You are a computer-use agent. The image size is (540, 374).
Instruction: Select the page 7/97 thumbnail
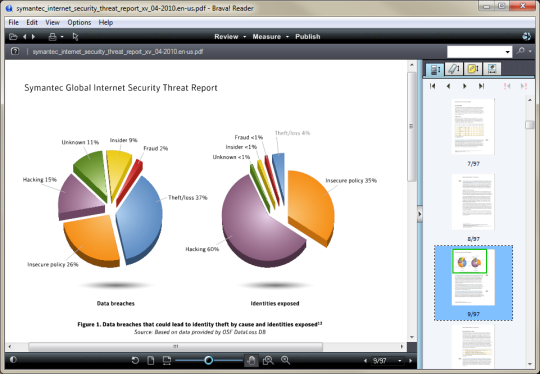473,127
